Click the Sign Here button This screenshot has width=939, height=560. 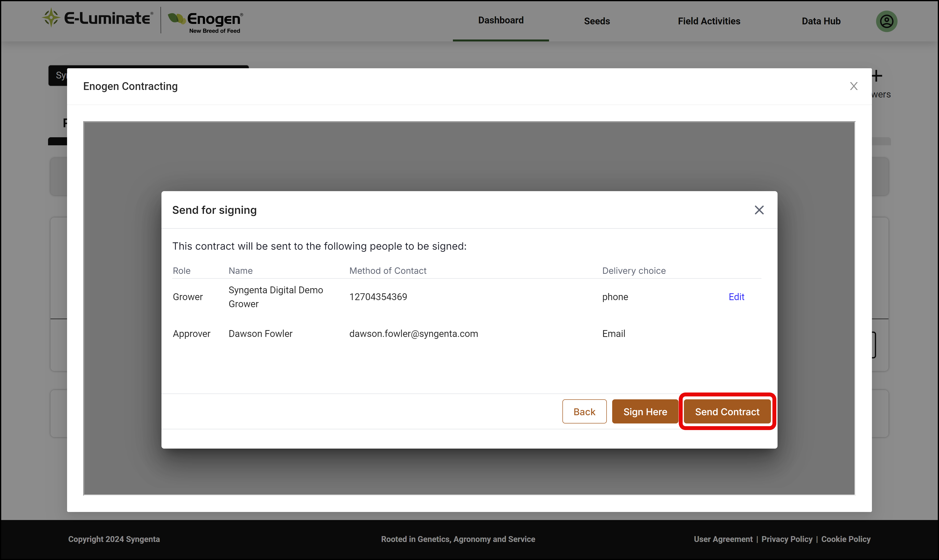[645, 411]
